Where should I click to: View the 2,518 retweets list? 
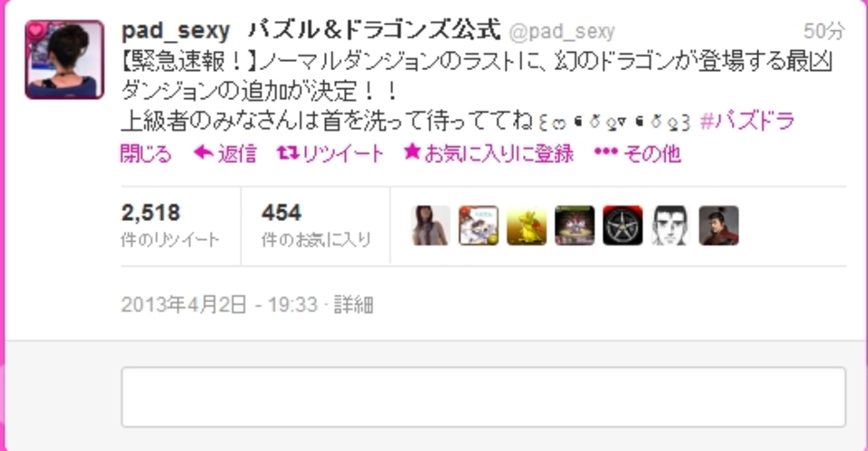tap(170, 226)
